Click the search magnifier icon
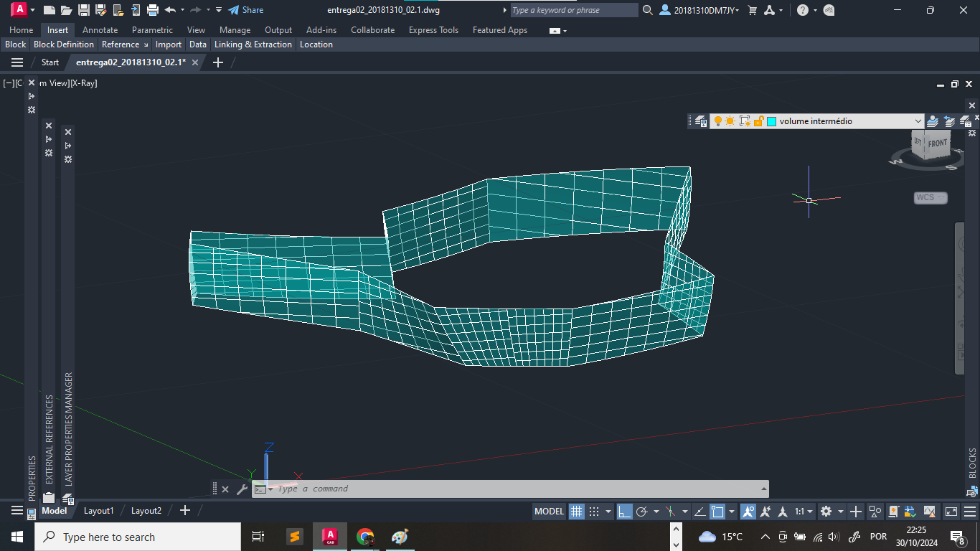The image size is (980, 551). pyautogui.click(x=648, y=10)
